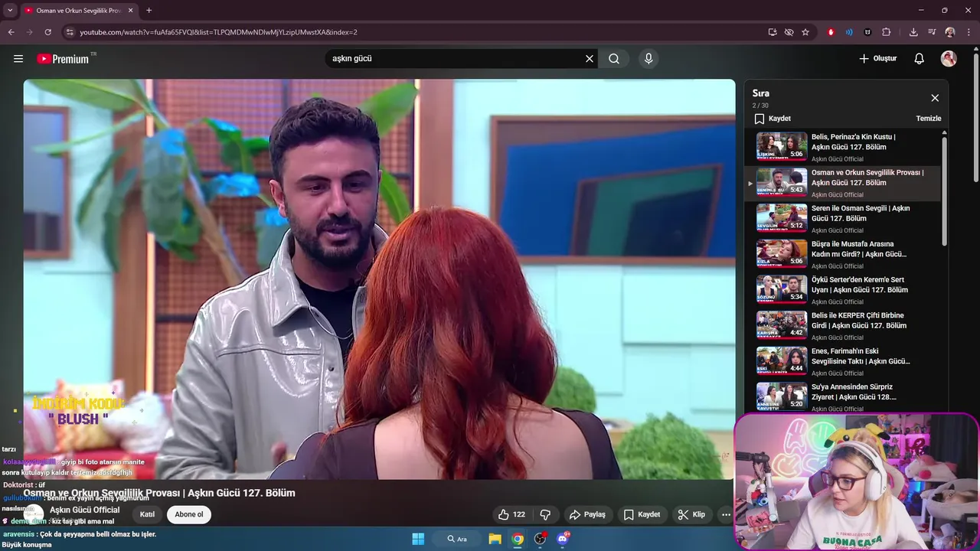Open more actions three-dot menu below video
980x551 pixels.
click(726, 514)
